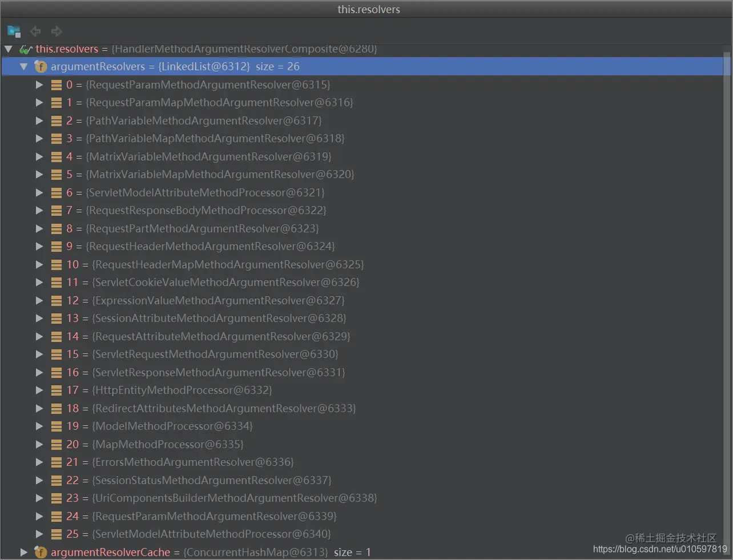733x560 pixels.
Task: Select row SessionAttributeMethodArgumentResolver@6328
Action: click(x=362, y=319)
